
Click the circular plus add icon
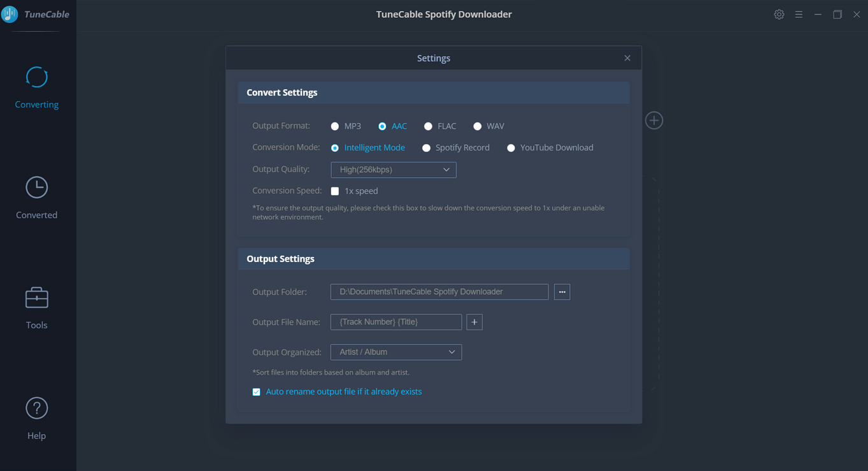tap(654, 120)
